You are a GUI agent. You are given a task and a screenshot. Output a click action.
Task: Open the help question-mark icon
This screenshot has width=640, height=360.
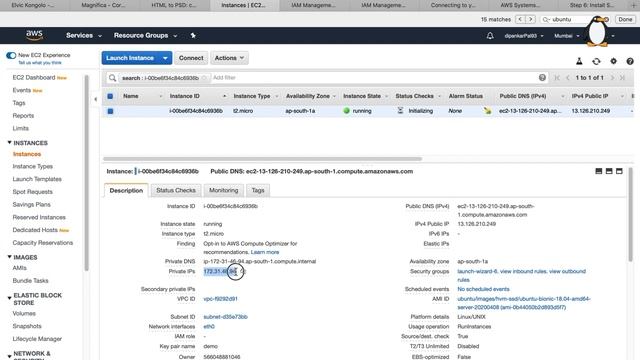(x=630, y=61)
